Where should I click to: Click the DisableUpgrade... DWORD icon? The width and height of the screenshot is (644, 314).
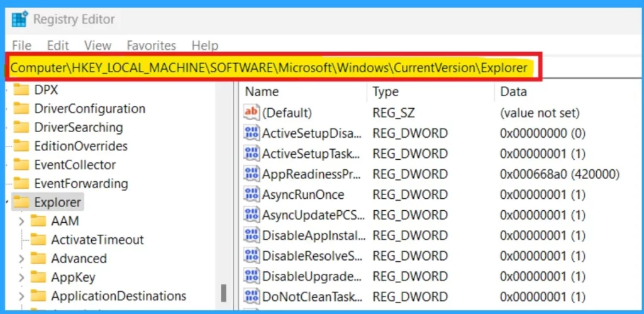pyautogui.click(x=252, y=276)
